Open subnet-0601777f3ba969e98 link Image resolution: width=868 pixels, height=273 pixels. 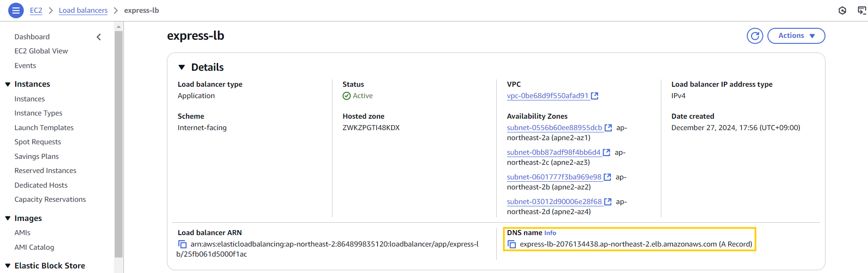point(554,177)
